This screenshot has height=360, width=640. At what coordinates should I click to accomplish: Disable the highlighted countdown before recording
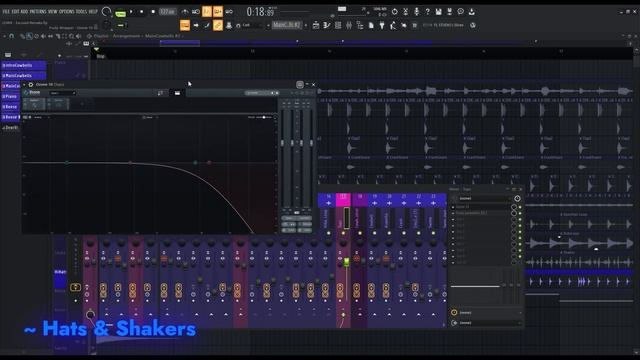pos(207,12)
